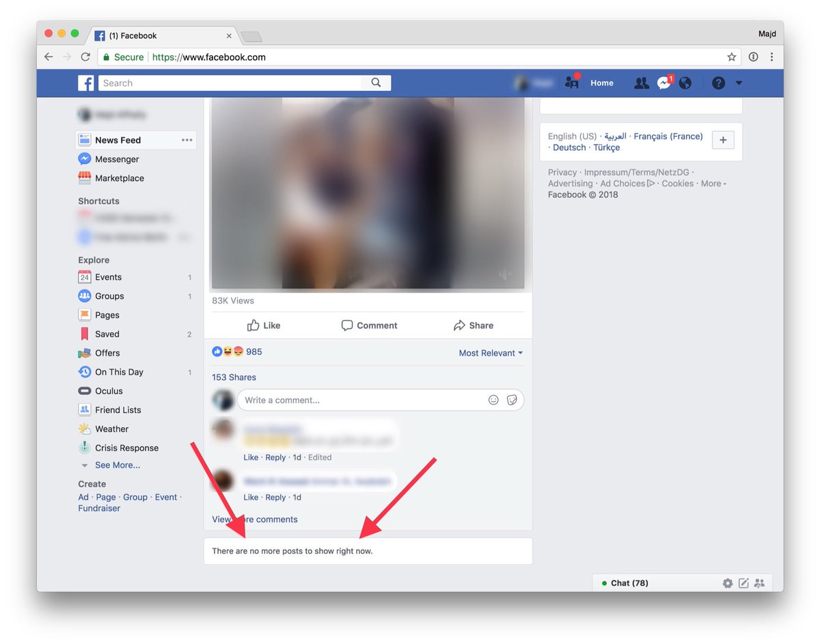Switch language to Deutsch
This screenshot has width=820, height=644.
click(x=569, y=148)
